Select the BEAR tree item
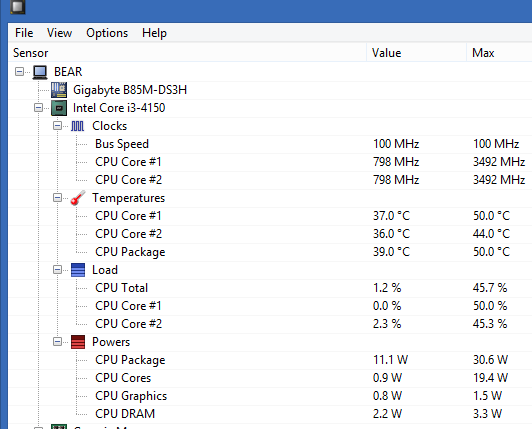This screenshot has width=532, height=429. (68, 72)
